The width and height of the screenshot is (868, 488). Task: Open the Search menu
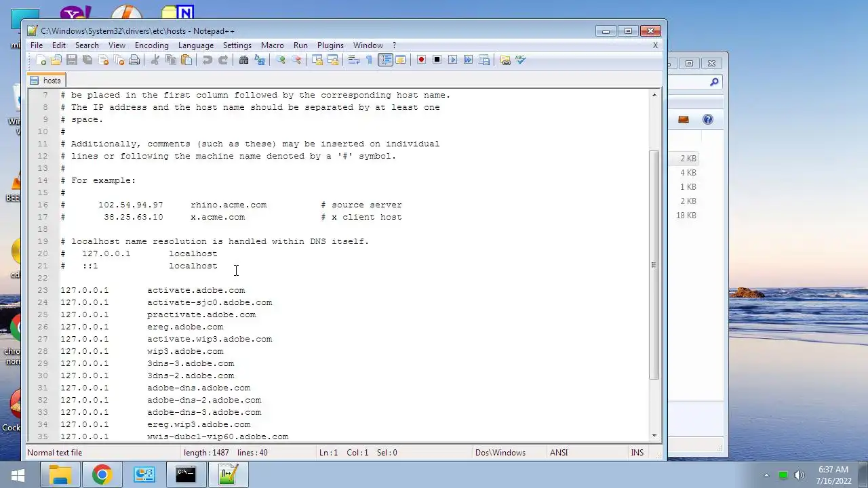coord(87,45)
